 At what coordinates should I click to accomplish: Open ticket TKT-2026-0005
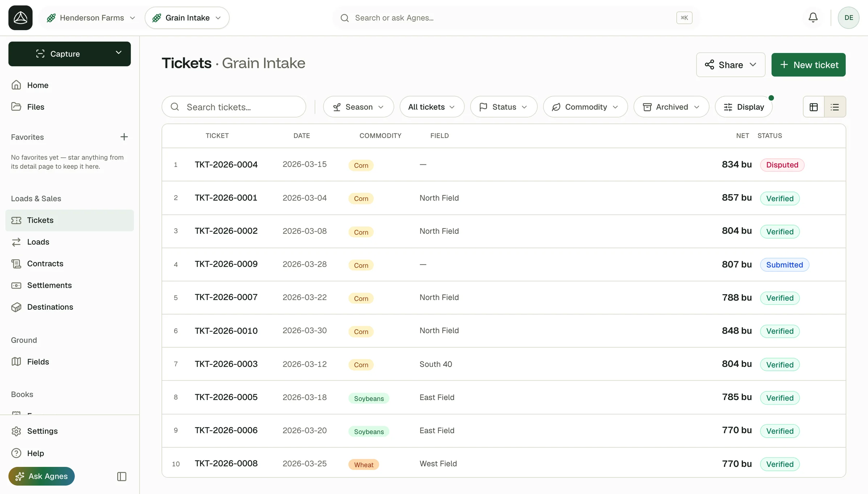point(226,397)
